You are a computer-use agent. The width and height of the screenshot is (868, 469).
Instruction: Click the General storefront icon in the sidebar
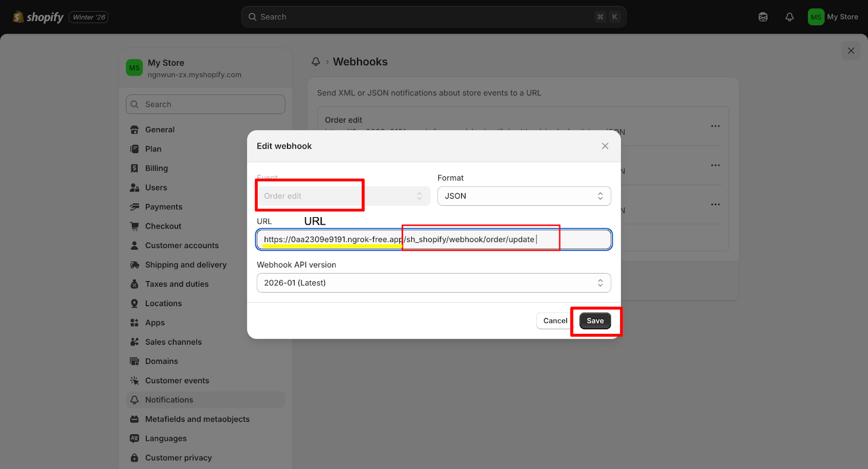(135, 130)
